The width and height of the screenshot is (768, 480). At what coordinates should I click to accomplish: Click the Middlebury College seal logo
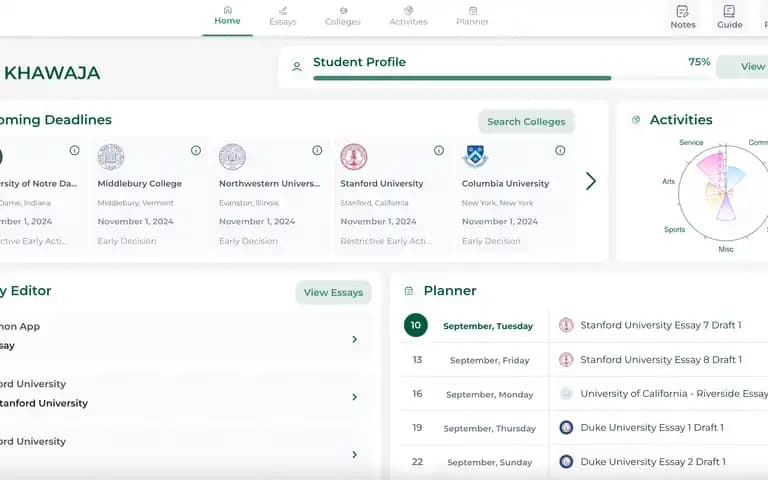(111, 157)
